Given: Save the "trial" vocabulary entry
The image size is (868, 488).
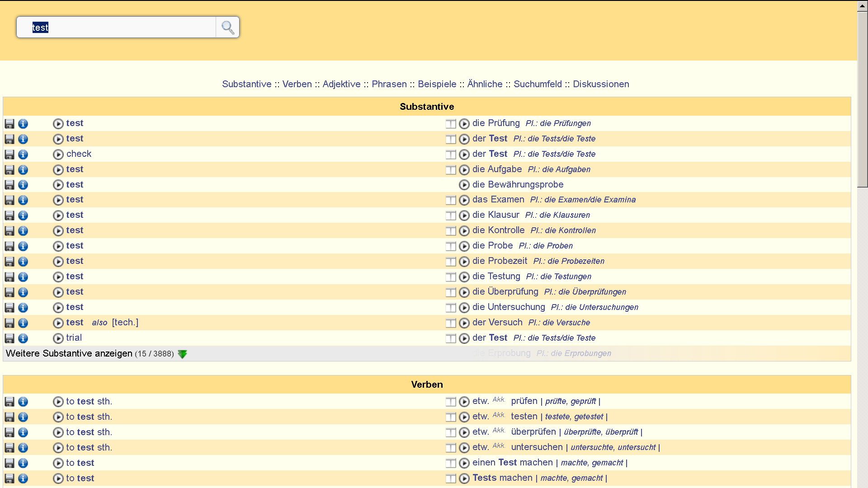Looking at the screenshot, I should (x=10, y=338).
